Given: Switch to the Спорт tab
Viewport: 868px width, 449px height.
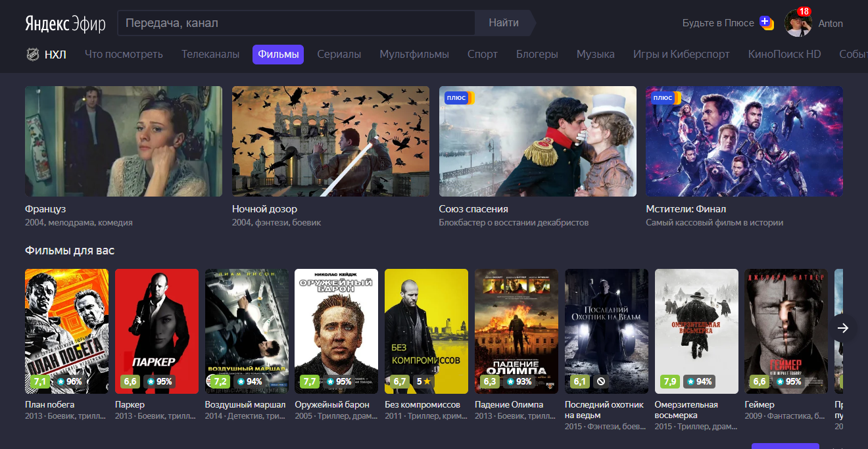Looking at the screenshot, I should [x=483, y=55].
